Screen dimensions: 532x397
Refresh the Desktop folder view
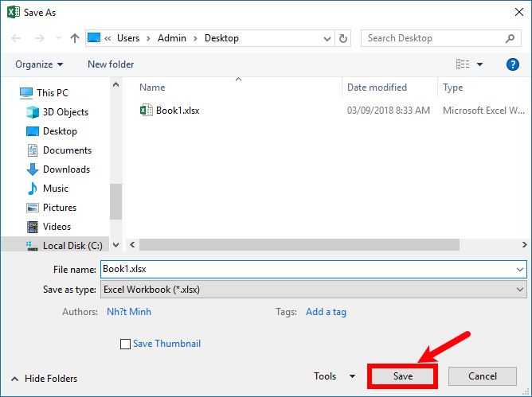[343, 38]
